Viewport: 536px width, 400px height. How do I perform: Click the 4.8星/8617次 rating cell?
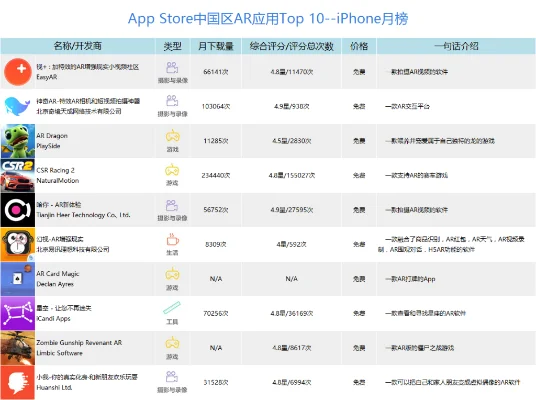click(292, 348)
